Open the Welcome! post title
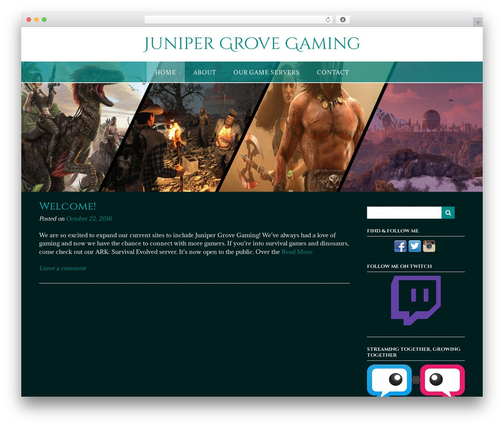The width and height of the screenshot is (504, 427). 68,206
